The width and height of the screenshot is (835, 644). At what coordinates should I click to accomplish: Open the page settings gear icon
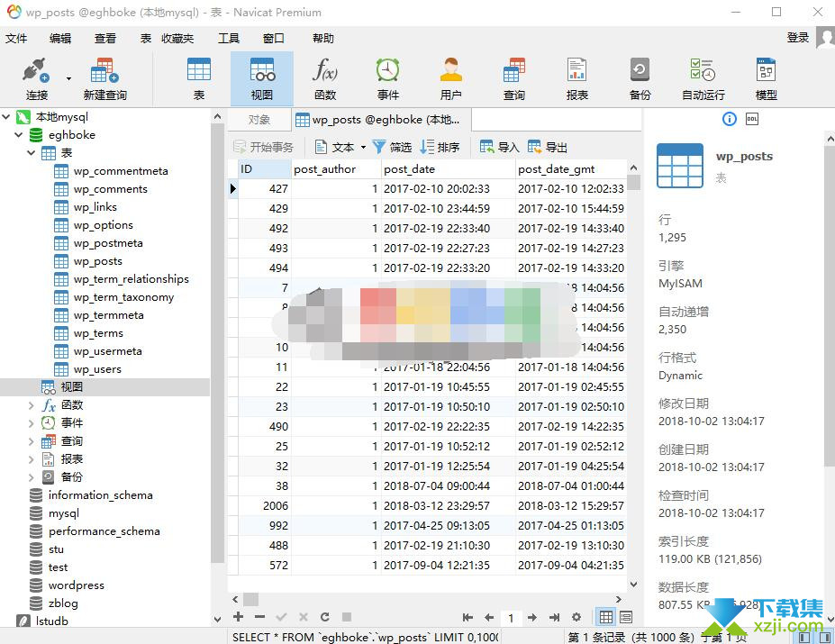click(x=576, y=617)
